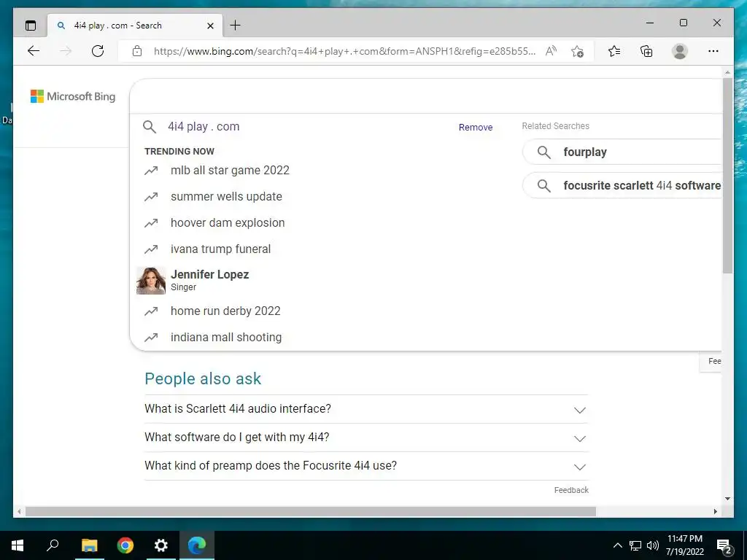Activate Read aloud icon in address bar
This screenshot has height=560, width=747.
tap(551, 51)
